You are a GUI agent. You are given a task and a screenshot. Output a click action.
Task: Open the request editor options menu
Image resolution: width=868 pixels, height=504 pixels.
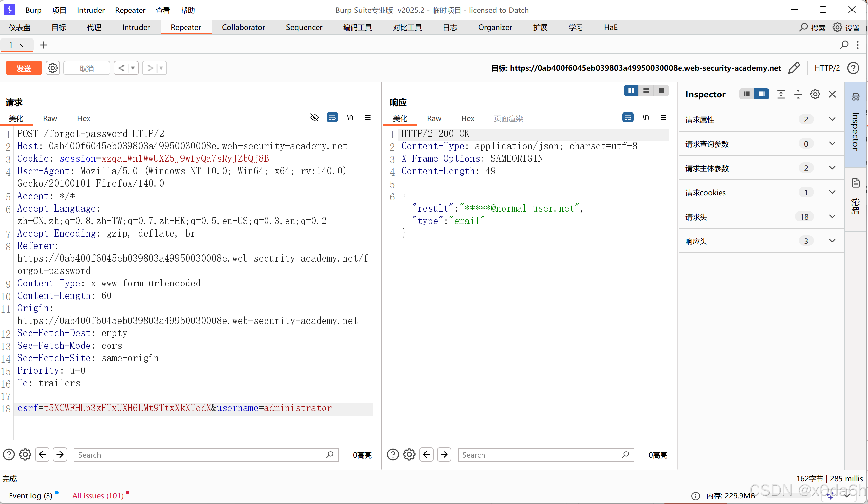368,117
